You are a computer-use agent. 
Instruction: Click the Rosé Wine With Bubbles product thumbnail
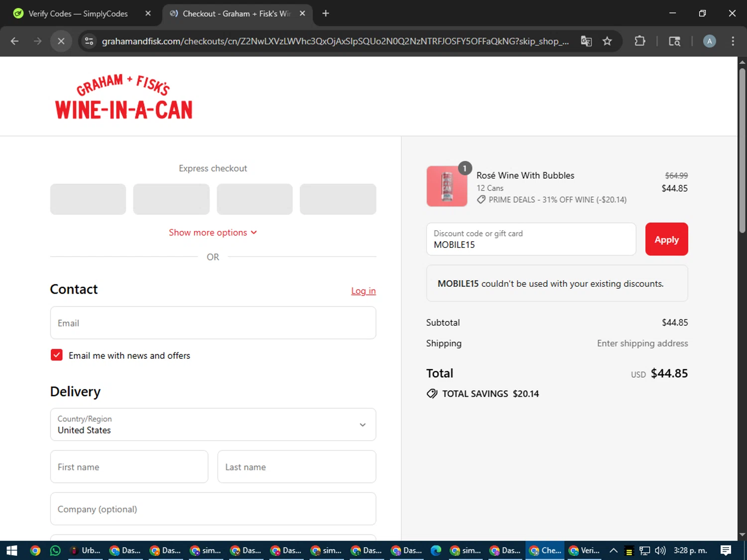tap(447, 186)
